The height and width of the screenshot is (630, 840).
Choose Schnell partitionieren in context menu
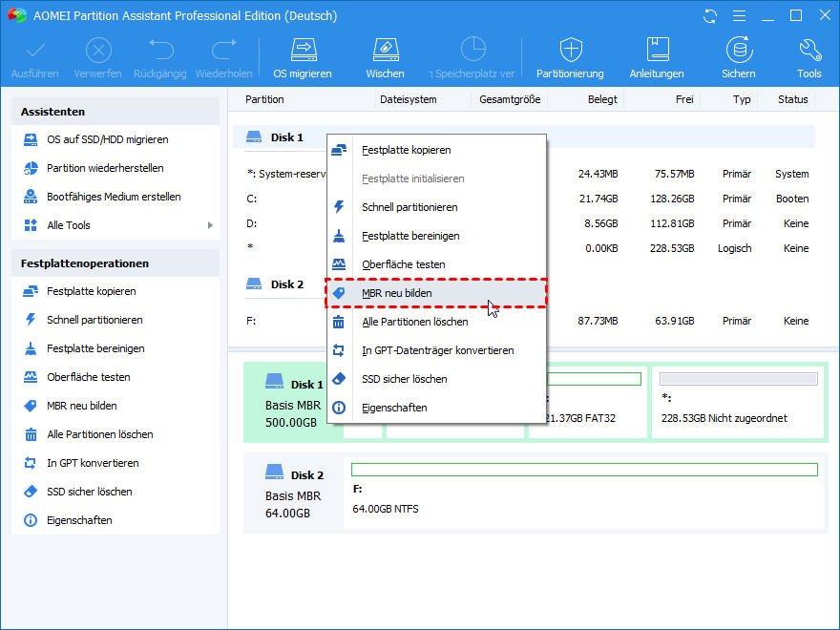pyautogui.click(x=436, y=207)
